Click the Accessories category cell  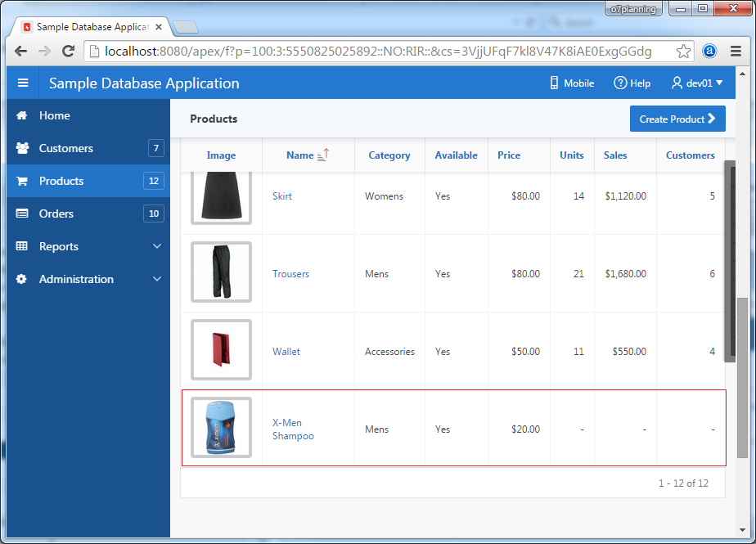point(389,352)
